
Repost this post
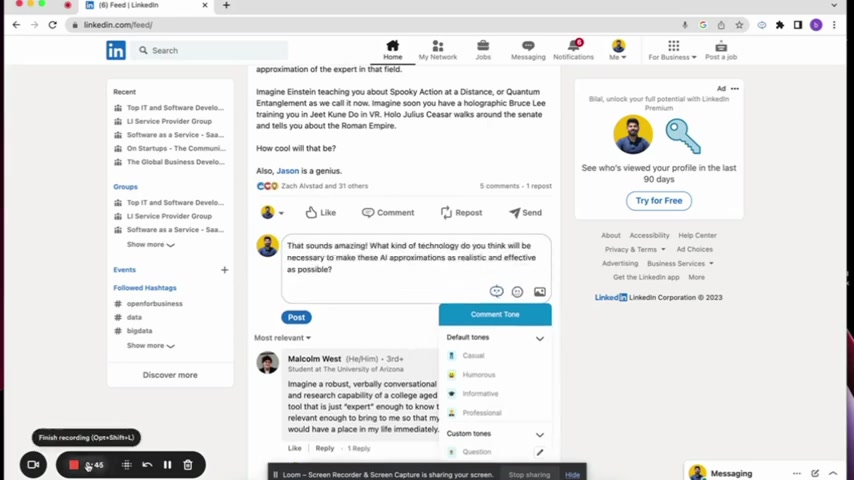coord(461,212)
